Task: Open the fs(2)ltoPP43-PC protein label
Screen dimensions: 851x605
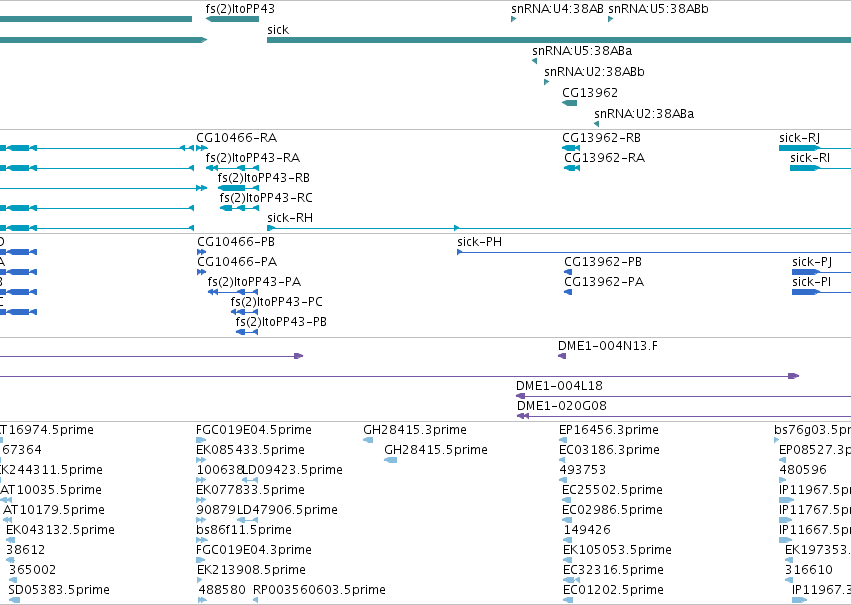Action: tap(276, 302)
